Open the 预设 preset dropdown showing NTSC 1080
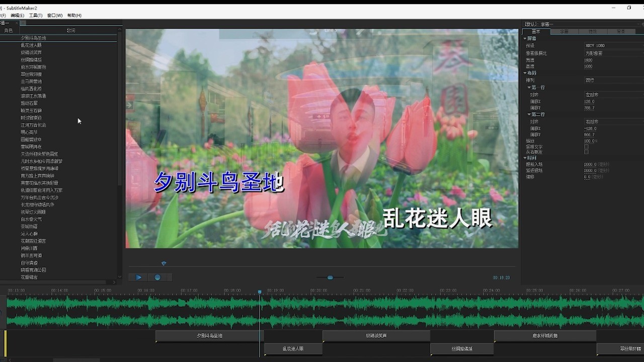Viewport: 644px width, 362px height. pyautogui.click(x=610, y=45)
